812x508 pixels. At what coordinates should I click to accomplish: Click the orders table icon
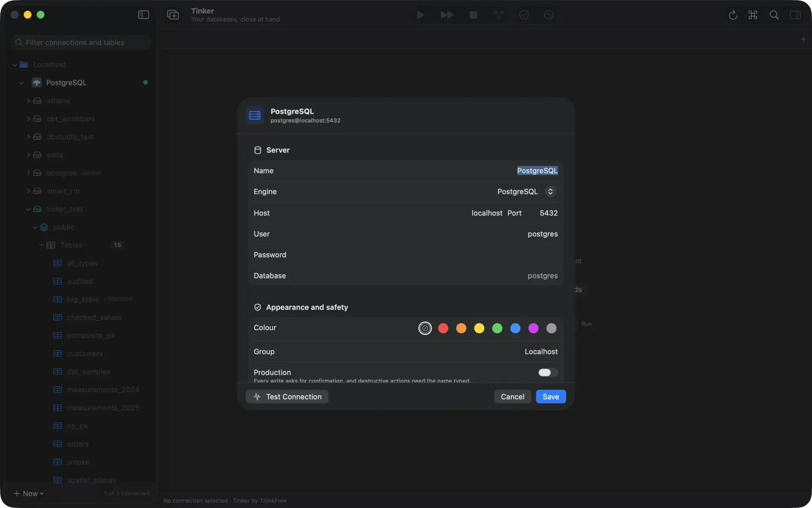tap(58, 444)
